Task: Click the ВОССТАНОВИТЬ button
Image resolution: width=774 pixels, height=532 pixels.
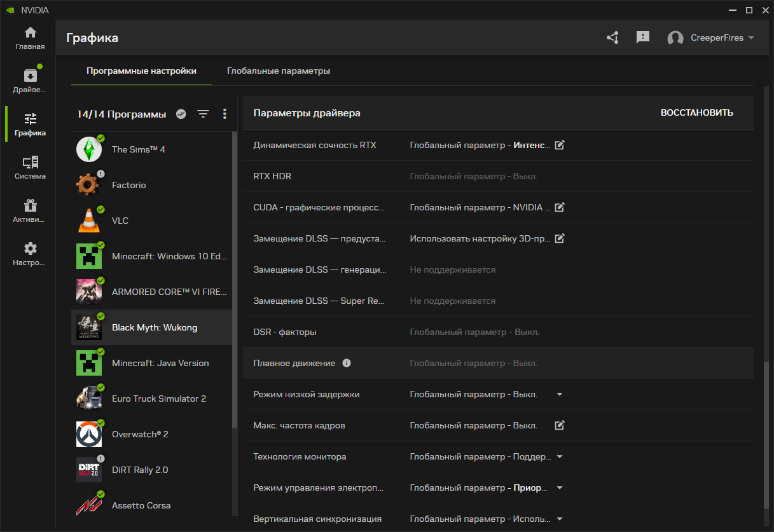Action: 696,113
